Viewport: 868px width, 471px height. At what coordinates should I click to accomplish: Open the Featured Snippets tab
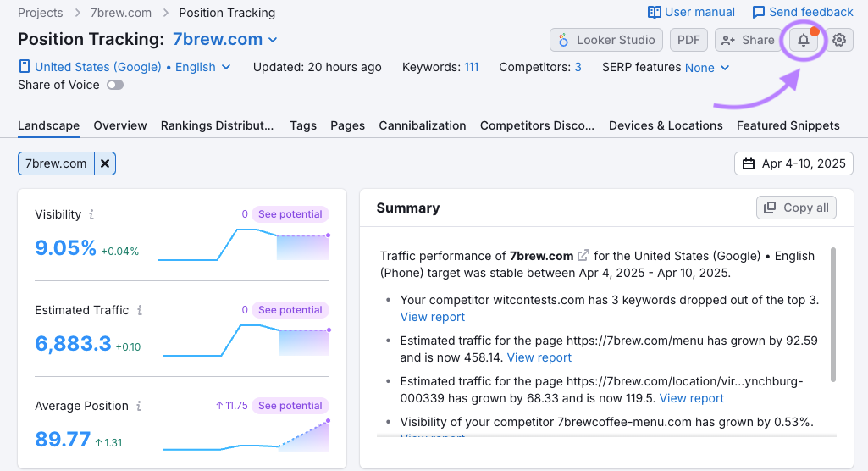pos(788,125)
